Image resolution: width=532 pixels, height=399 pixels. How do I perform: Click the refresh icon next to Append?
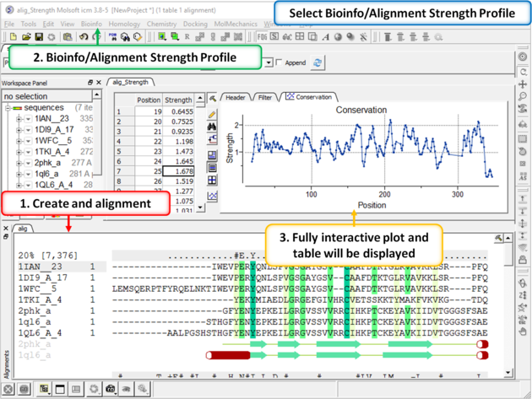[318, 62]
